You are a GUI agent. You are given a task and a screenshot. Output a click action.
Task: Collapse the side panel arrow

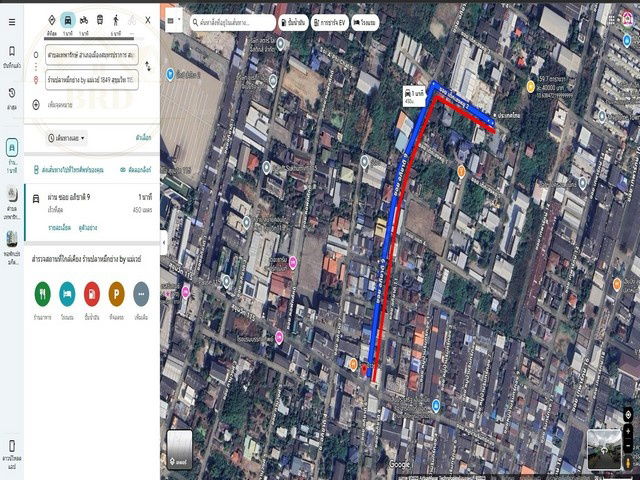click(x=164, y=242)
